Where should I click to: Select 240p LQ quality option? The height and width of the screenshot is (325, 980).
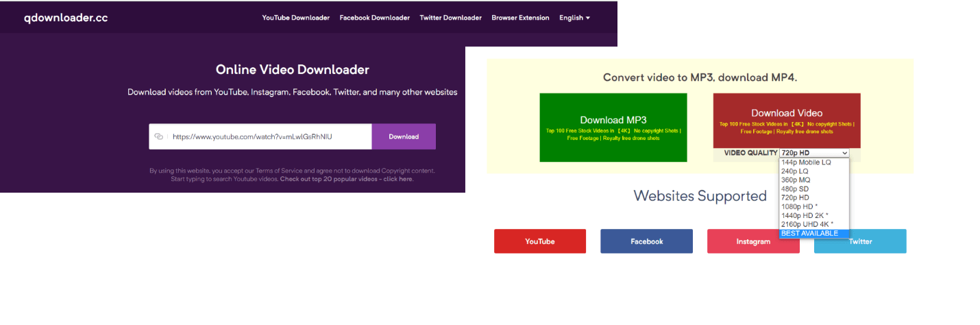click(814, 171)
